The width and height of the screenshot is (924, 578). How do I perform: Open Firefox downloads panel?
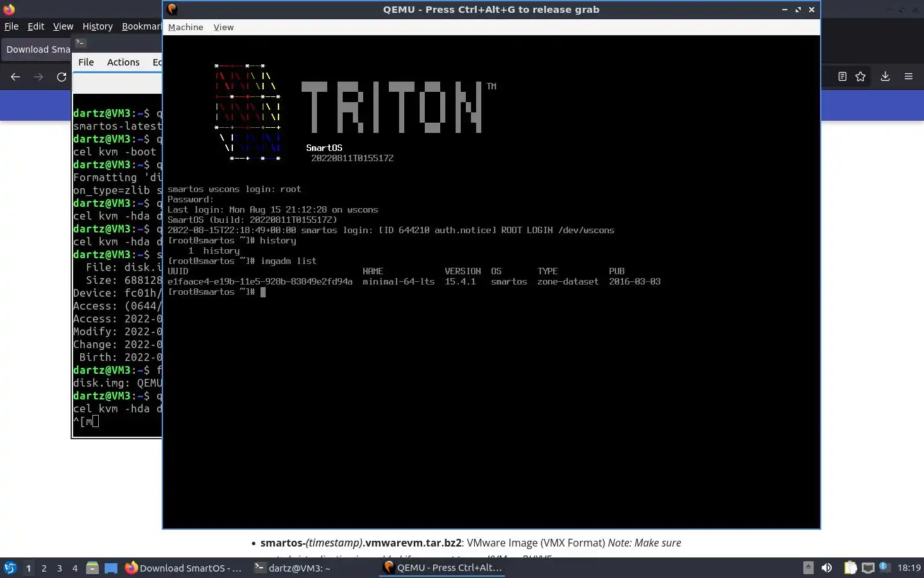885,76
